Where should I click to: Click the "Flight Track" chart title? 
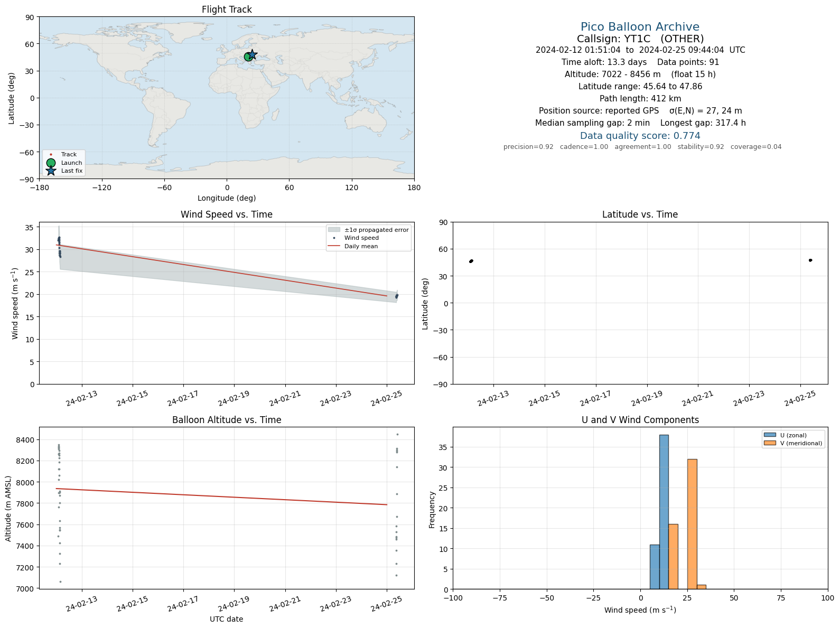(227, 10)
